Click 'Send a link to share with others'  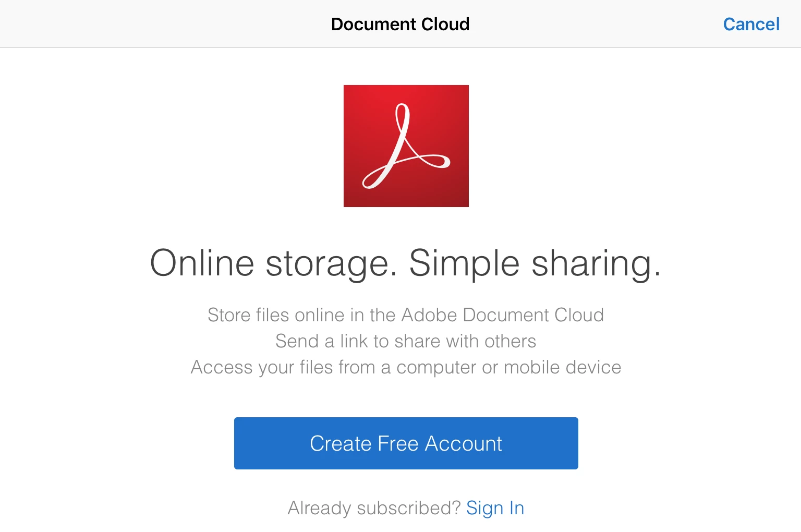point(405,341)
